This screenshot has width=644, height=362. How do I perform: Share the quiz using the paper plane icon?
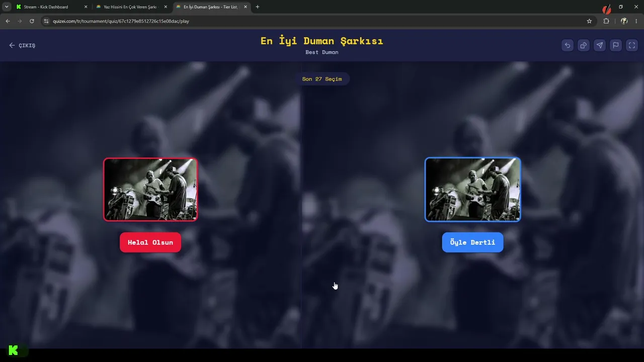600,45
